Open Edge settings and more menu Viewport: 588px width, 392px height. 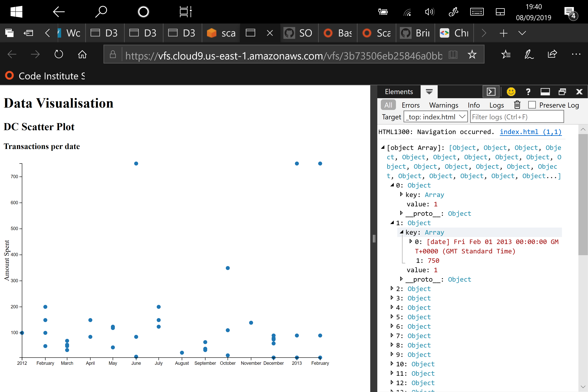pos(576,54)
